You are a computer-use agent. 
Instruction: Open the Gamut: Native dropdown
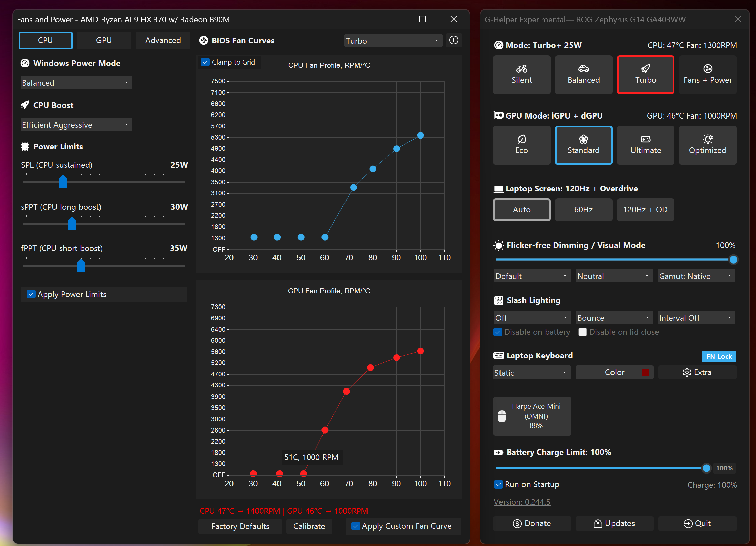(696, 276)
